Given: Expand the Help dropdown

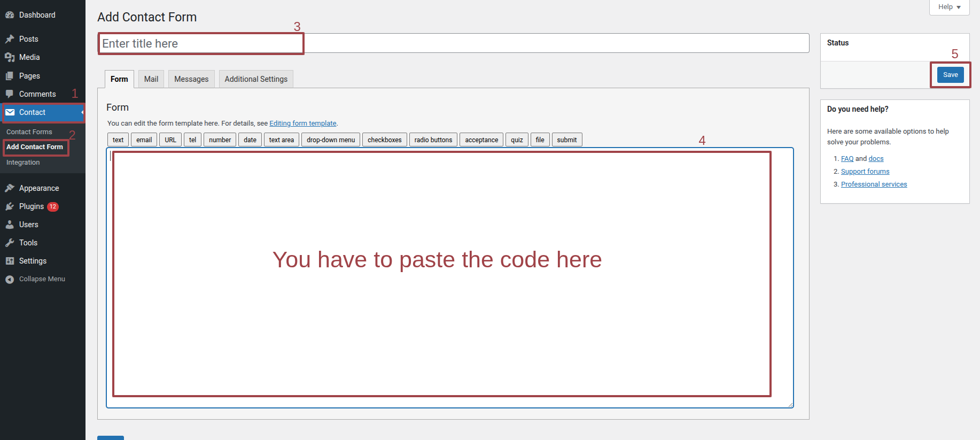Looking at the screenshot, I should coord(949,7).
